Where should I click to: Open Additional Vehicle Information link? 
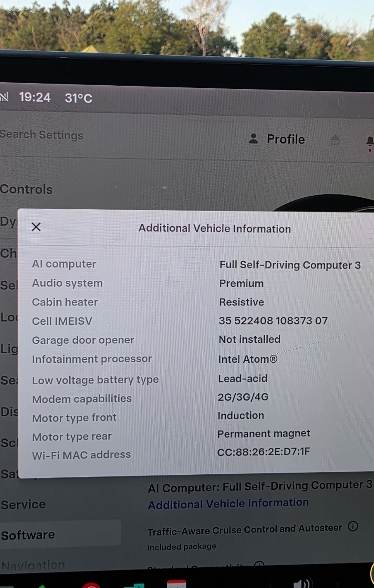click(228, 503)
